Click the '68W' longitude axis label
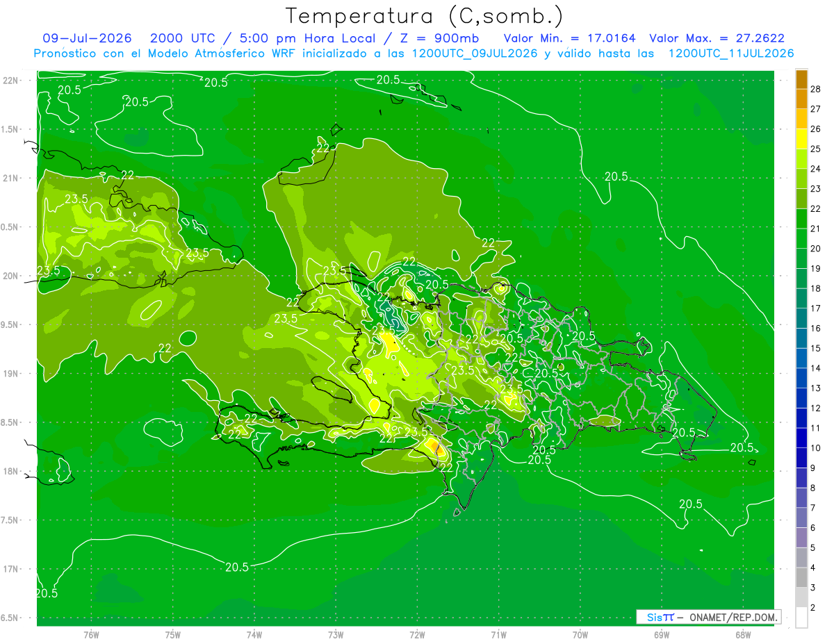Screen dimensions: 834x644 pos(743,634)
